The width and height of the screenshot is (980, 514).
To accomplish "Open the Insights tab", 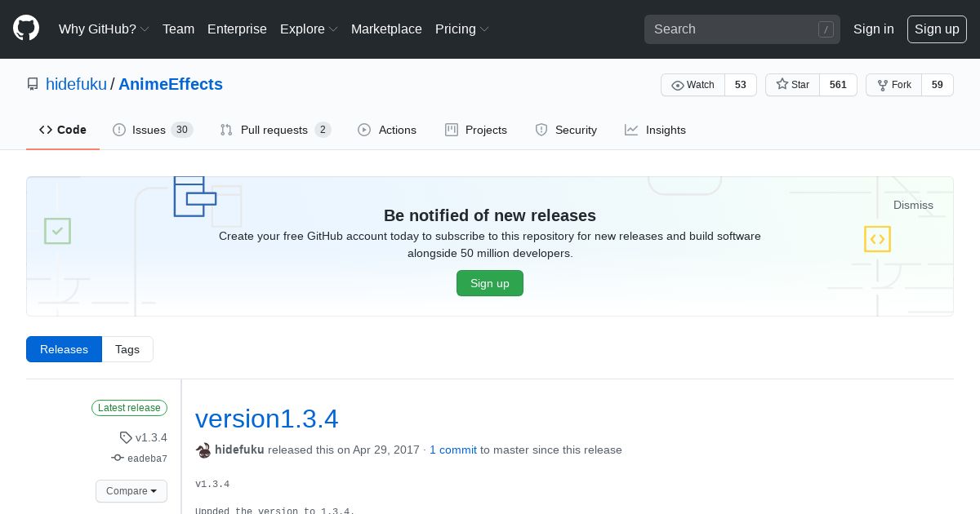I will [x=655, y=130].
